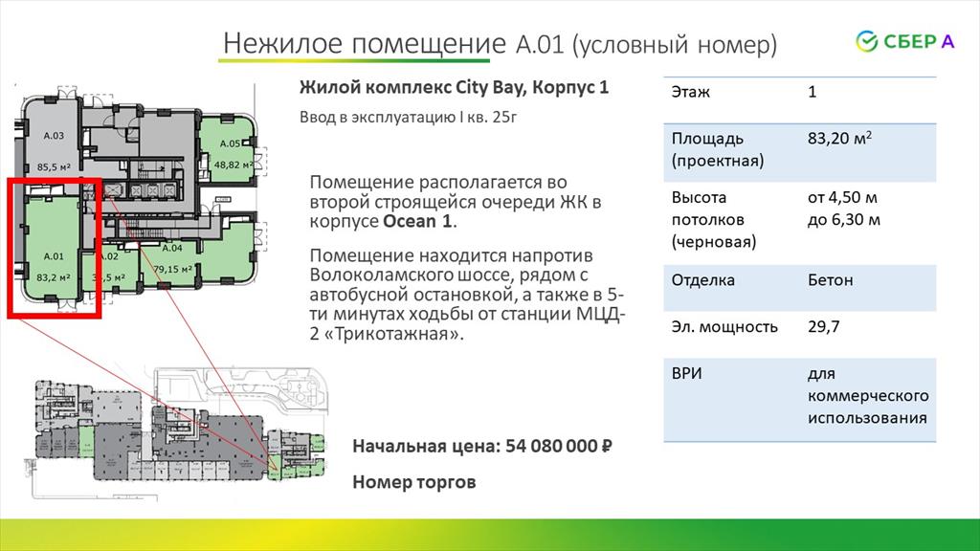The width and height of the screenshot is (980, 551).
Task: Click the SberA logo
Action: 905,42
